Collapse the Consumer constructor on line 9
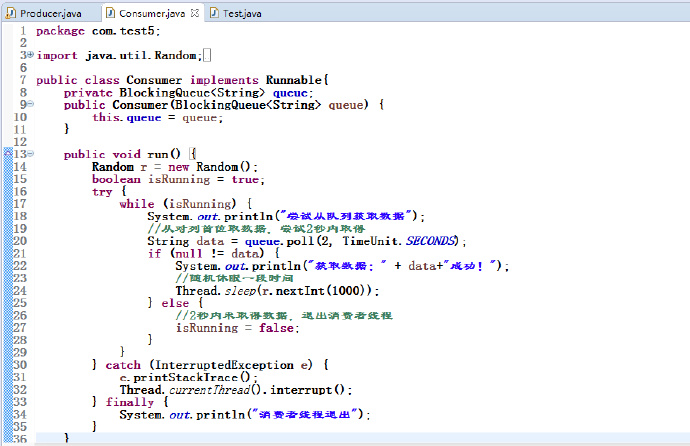This screenshot has width=690, height=446. pos(30,104)
